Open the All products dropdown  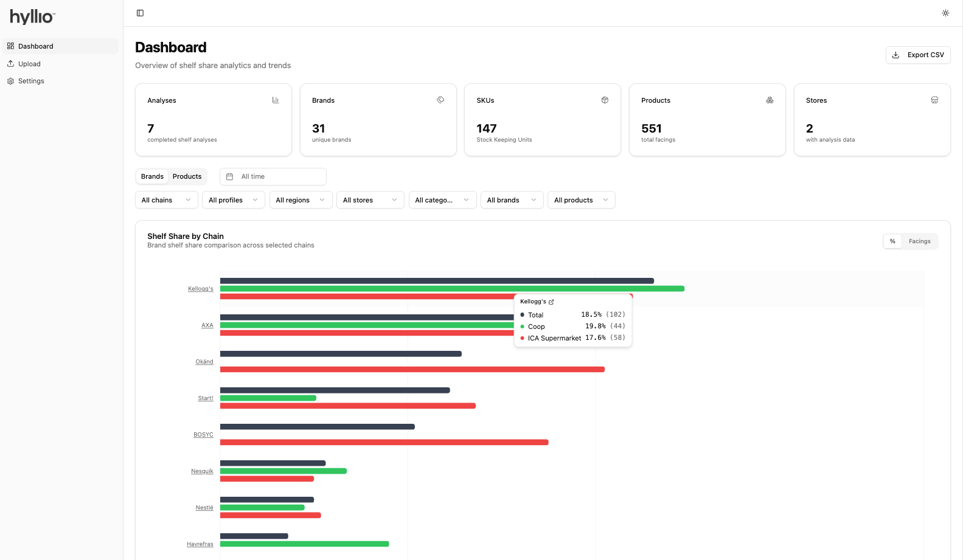[x=582, y=200]
